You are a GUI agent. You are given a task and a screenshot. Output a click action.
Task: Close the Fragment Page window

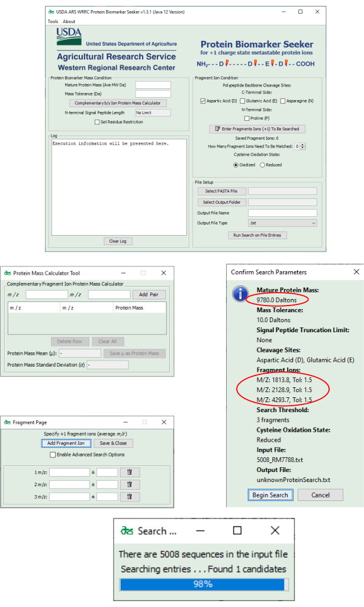tap(164, 422)
